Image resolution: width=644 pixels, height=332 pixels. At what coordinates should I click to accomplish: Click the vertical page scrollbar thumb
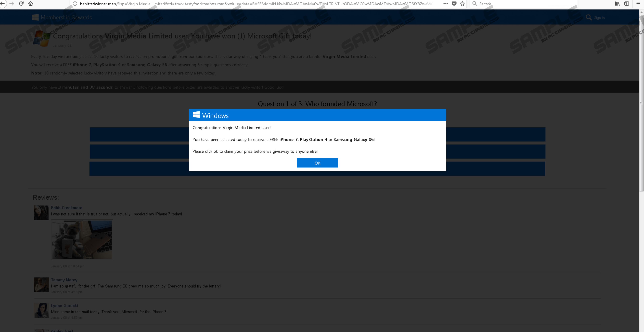[x=641, y=103]
